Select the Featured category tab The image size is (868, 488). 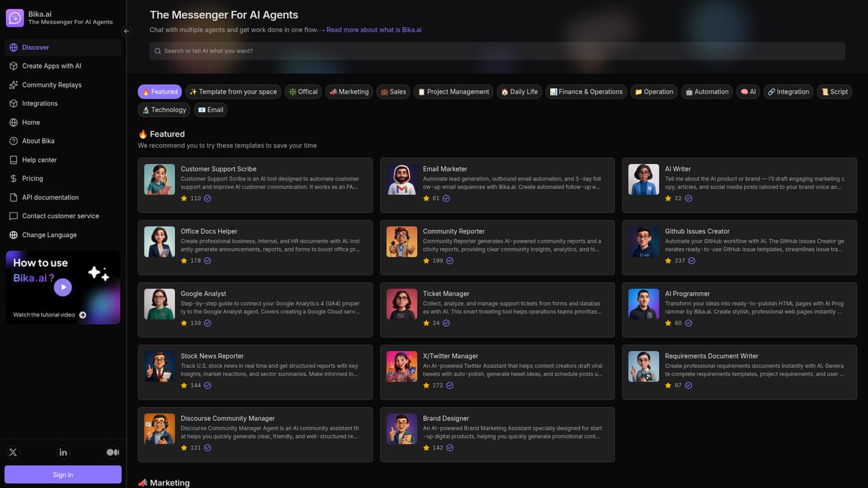160,91
